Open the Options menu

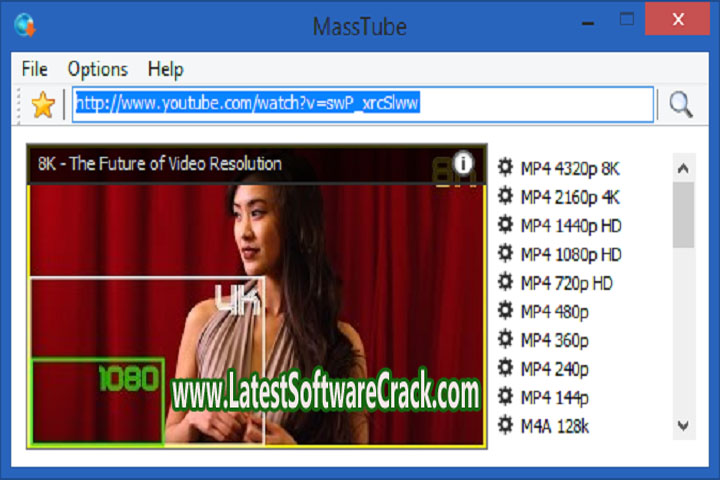97,69
